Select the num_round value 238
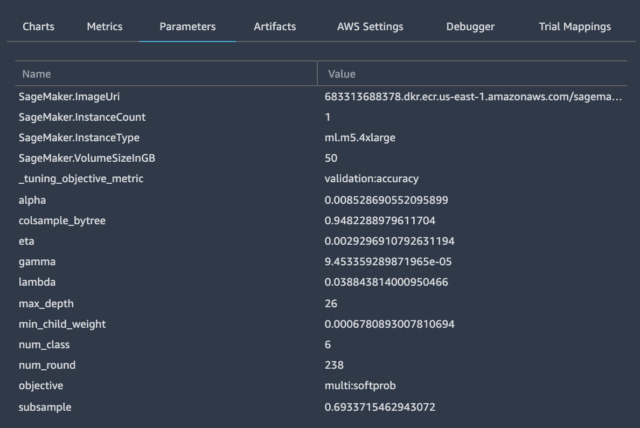Screen dimensions: 640x428 pos(334,365)
